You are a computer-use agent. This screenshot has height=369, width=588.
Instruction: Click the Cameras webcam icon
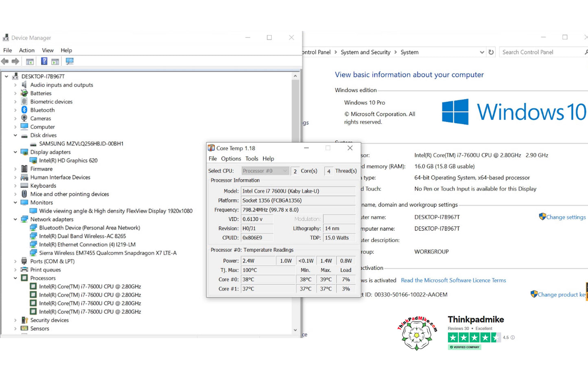click(x=24, y=118)
